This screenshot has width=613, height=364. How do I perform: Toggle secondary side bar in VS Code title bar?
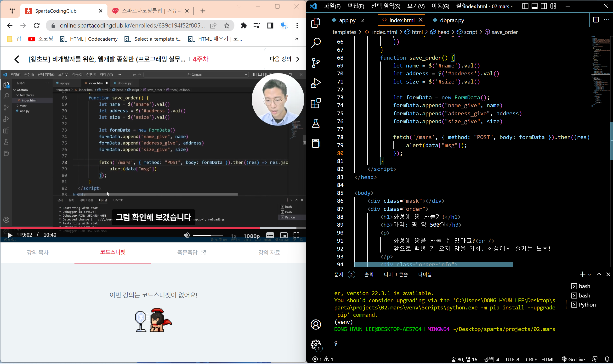point(544,6)
